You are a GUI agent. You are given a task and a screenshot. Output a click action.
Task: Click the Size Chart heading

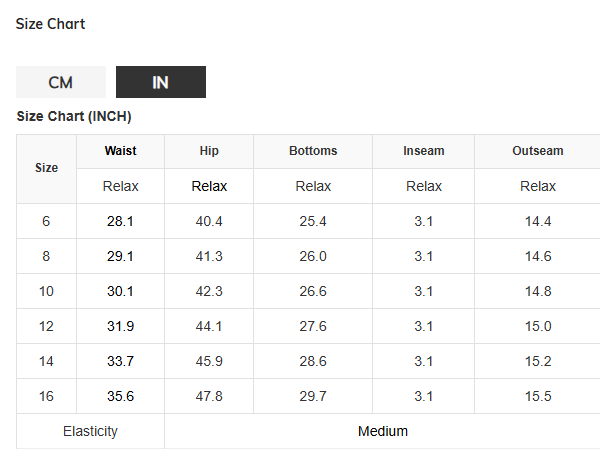click(50, 24)
